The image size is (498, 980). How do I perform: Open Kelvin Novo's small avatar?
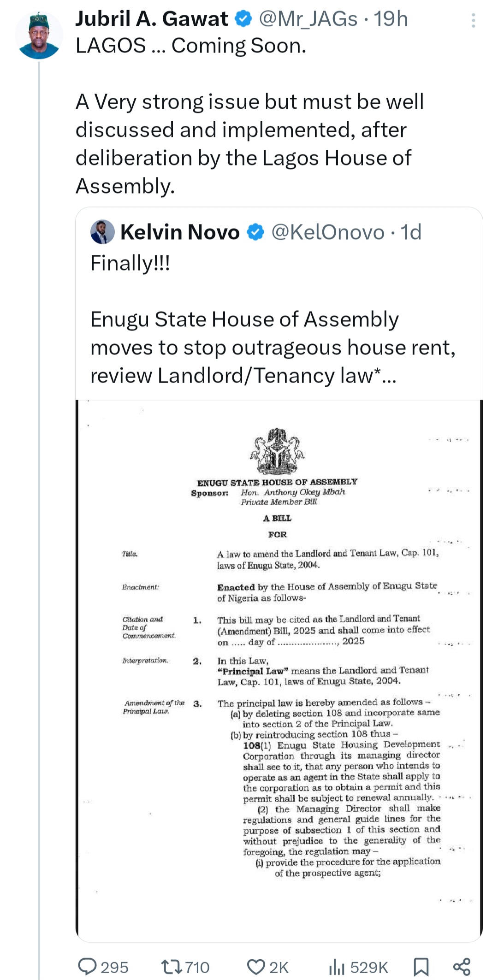pyautogui.click(x=102, y=232)
